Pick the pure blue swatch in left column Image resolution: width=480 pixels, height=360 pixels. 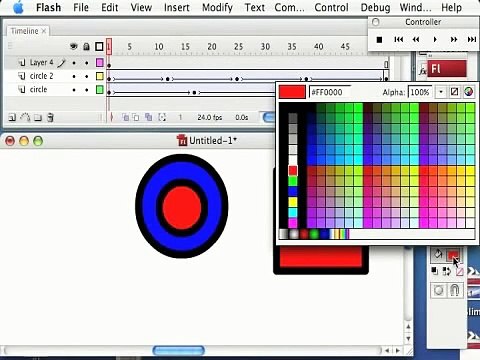coord(293,191)
